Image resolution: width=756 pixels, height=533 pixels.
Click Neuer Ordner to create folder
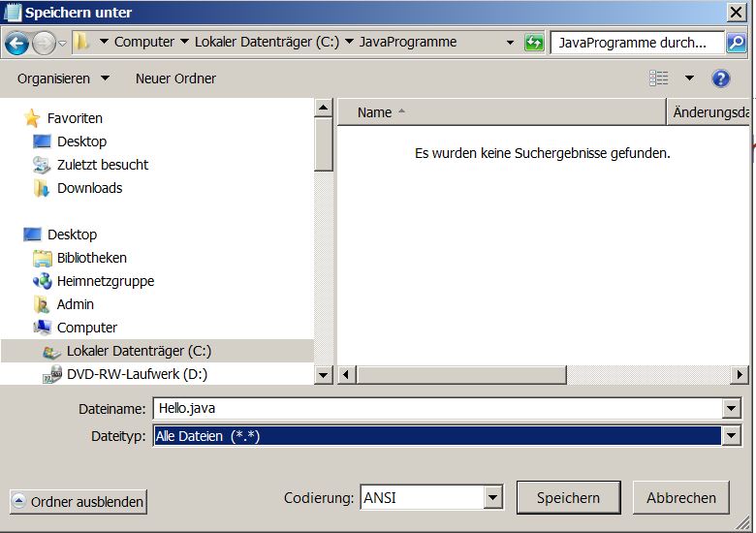pos(175,78)
